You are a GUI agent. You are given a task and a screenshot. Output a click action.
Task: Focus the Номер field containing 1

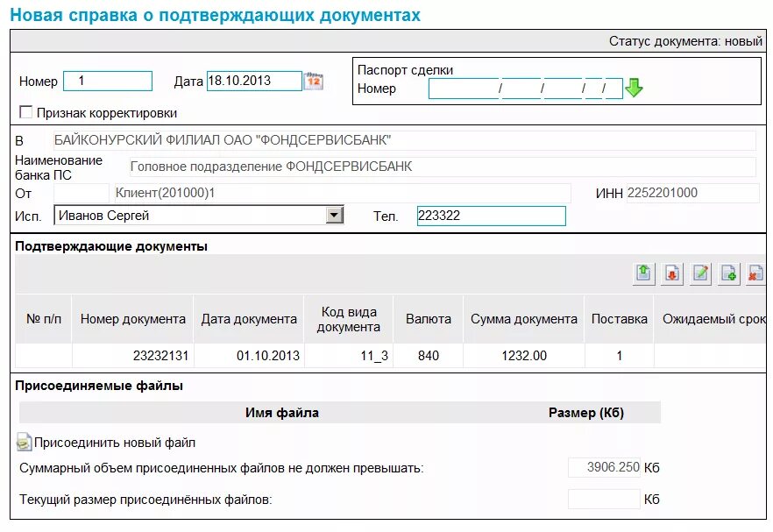tap(108, 81)
